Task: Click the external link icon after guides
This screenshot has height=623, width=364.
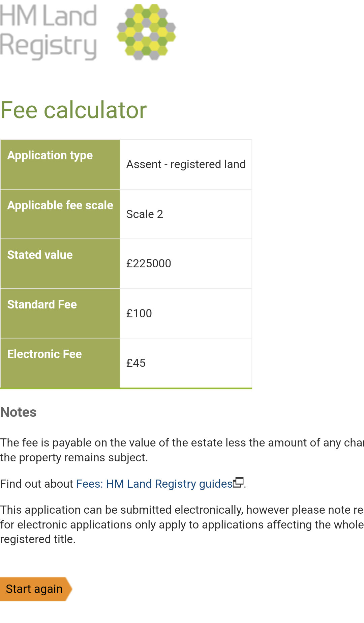Action: click(x=238, y=482)
